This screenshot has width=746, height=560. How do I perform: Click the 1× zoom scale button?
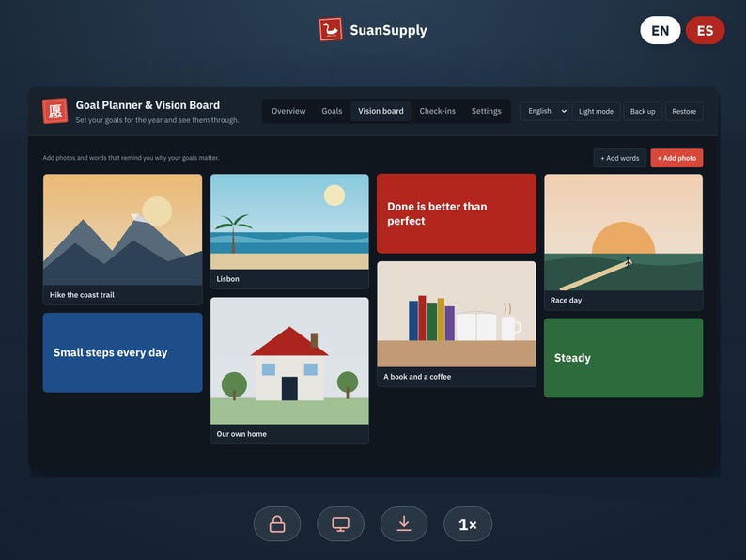[468, 524]
